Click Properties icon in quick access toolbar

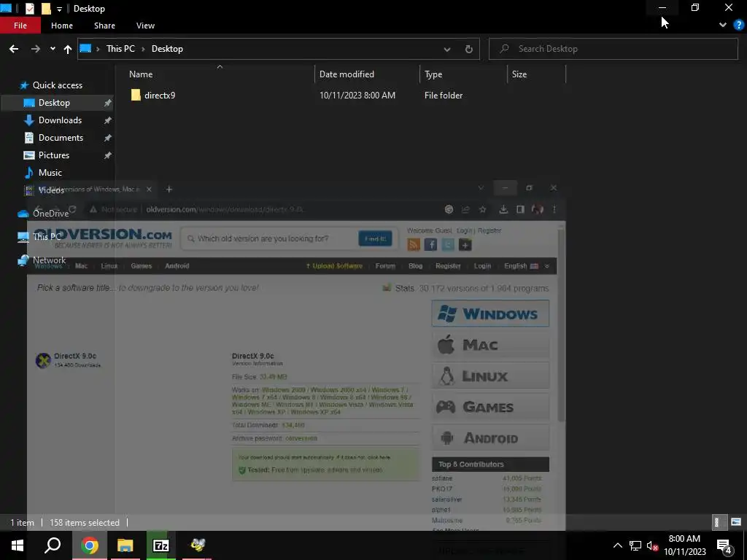click(x=29, y=8)
